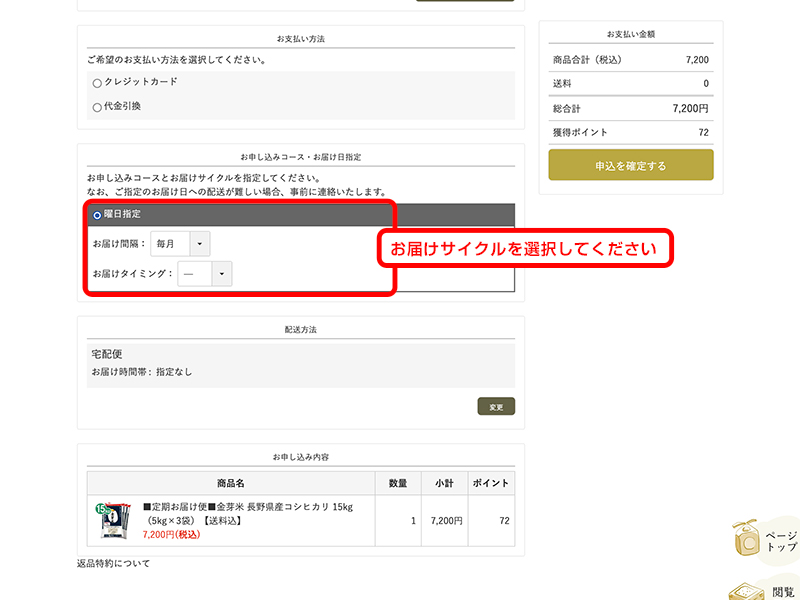
Task: Open the お届け間隔 dropdown showing 毎月
Action: pyautogui.click(x=180, y=244)
